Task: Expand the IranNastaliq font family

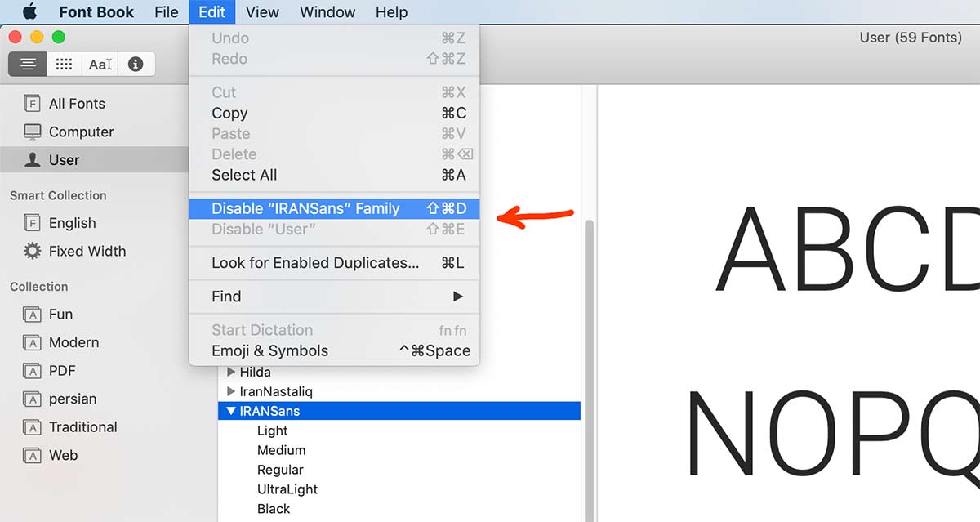Action: (231, 391)
